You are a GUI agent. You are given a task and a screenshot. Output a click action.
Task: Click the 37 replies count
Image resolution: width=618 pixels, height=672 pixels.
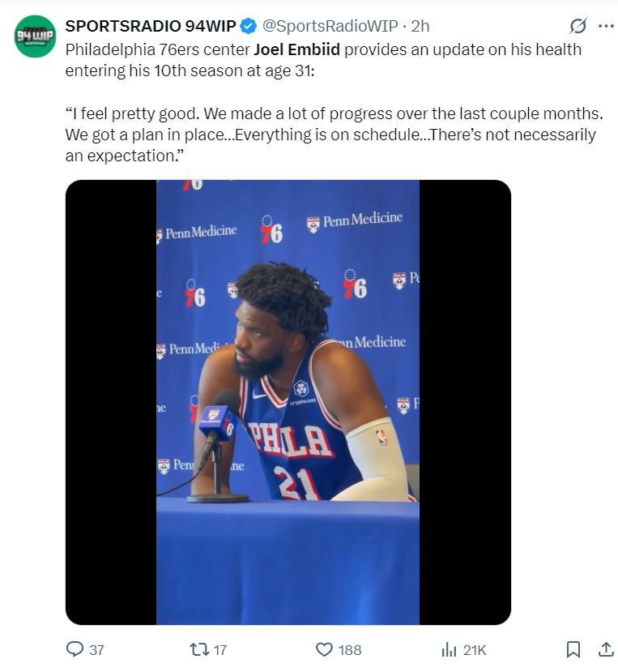(96, 650)
